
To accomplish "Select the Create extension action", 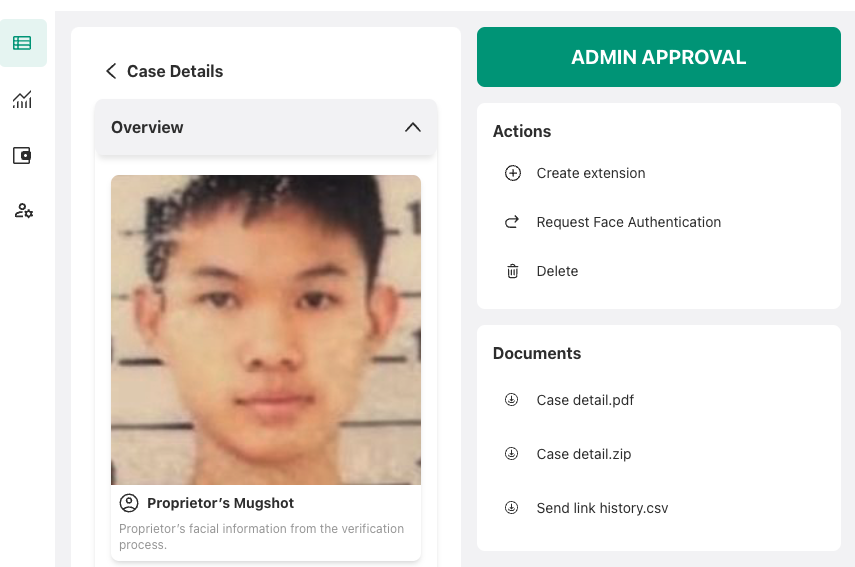I will pos(591,173).
